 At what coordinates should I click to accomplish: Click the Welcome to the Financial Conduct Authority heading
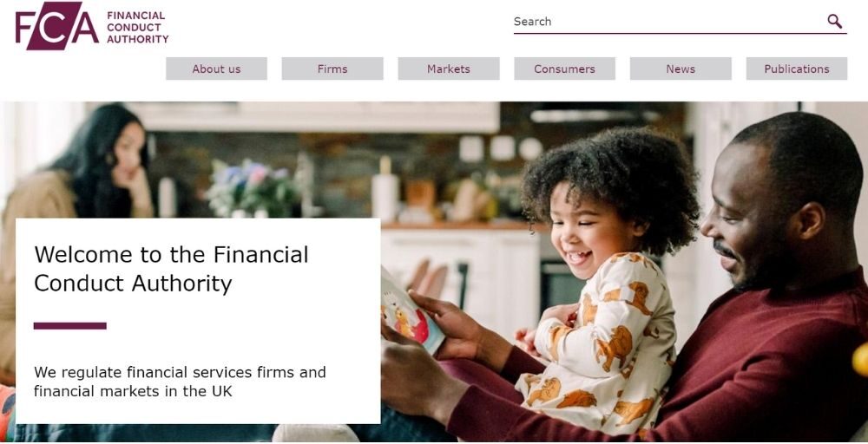[x=172, y=269]
